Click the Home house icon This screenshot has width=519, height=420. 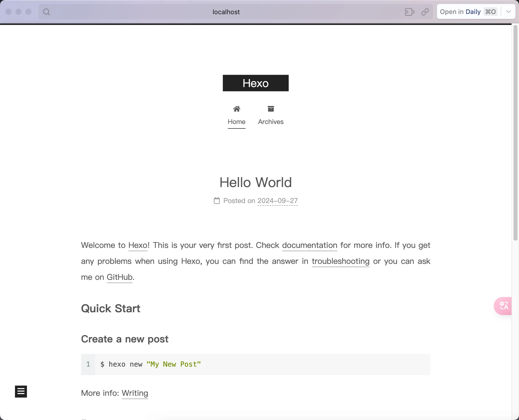[x=237, y=109]
